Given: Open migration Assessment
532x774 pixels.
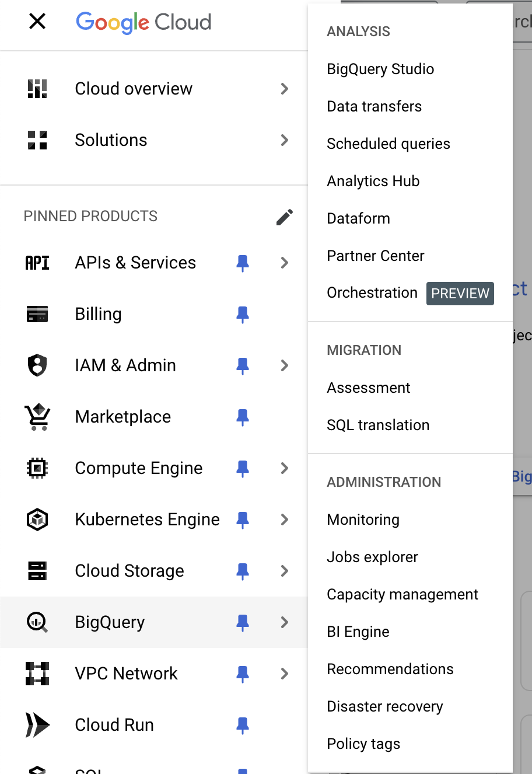Looking at the screenshot, I should [369, 388].
